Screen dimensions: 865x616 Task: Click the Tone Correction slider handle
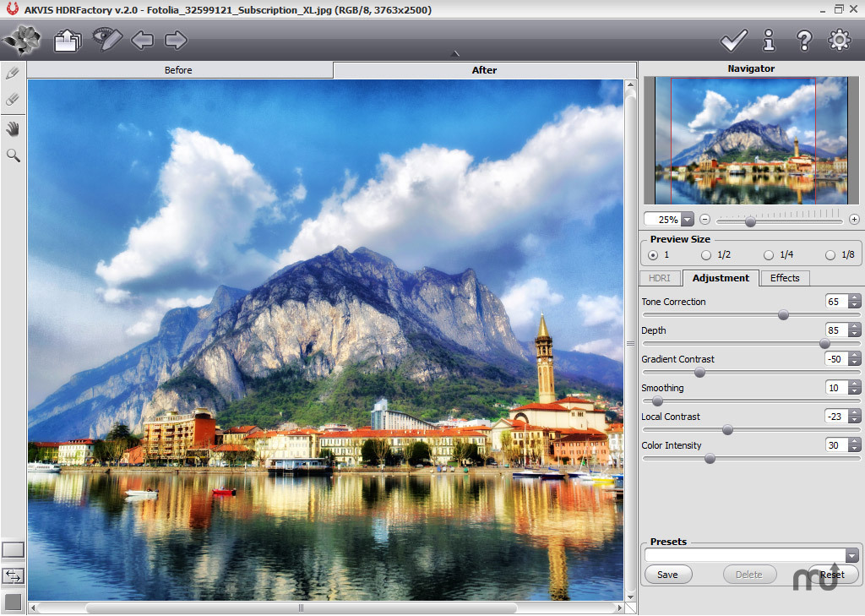783,315
